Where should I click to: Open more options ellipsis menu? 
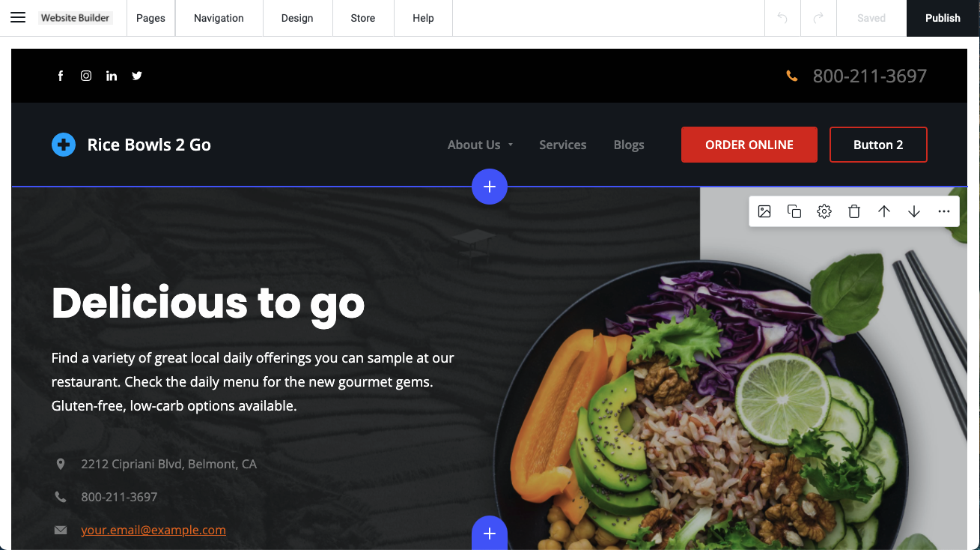pyautogui.click(x=944, y=211)
